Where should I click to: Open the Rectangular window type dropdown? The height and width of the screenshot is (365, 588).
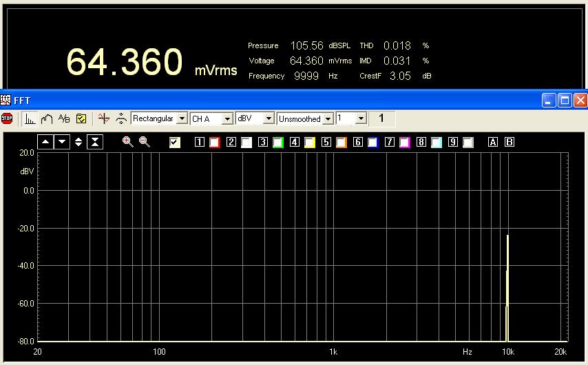pos(182,118)
